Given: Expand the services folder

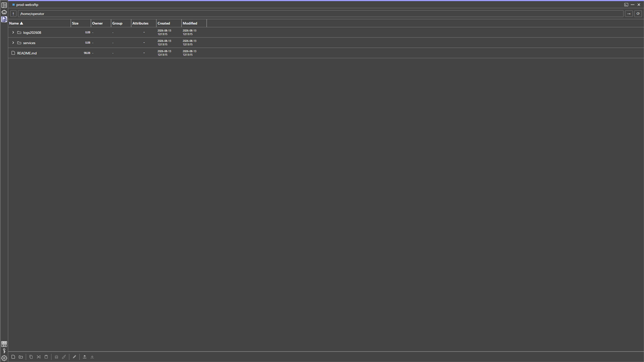Looking at the screenshot, I should (x=13, y=43).
